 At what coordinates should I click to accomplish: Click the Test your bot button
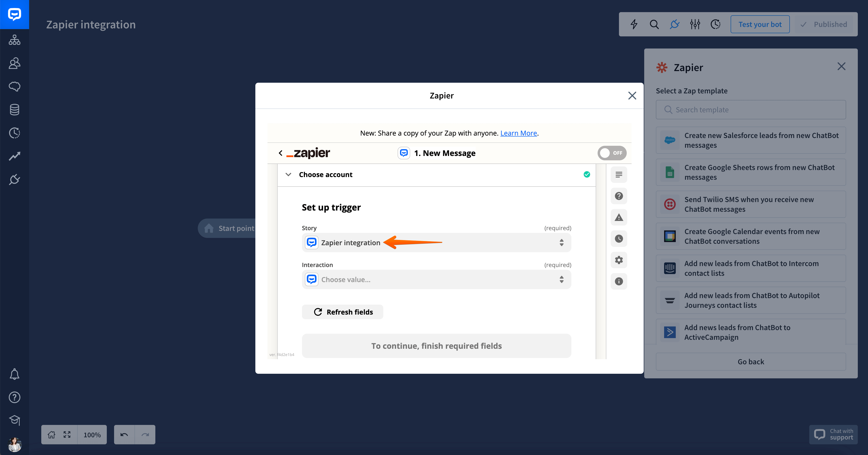click(760, 24)
